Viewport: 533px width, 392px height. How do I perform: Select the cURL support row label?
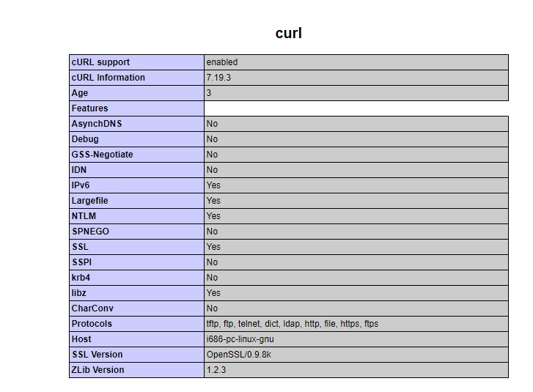pos(100,62)
